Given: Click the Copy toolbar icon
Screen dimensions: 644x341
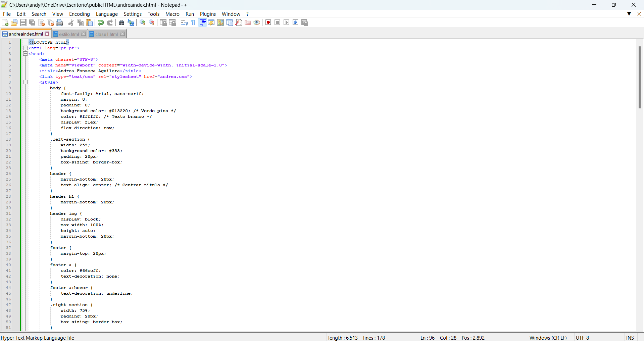Looking at the screenshot, I should pos(80,22).
